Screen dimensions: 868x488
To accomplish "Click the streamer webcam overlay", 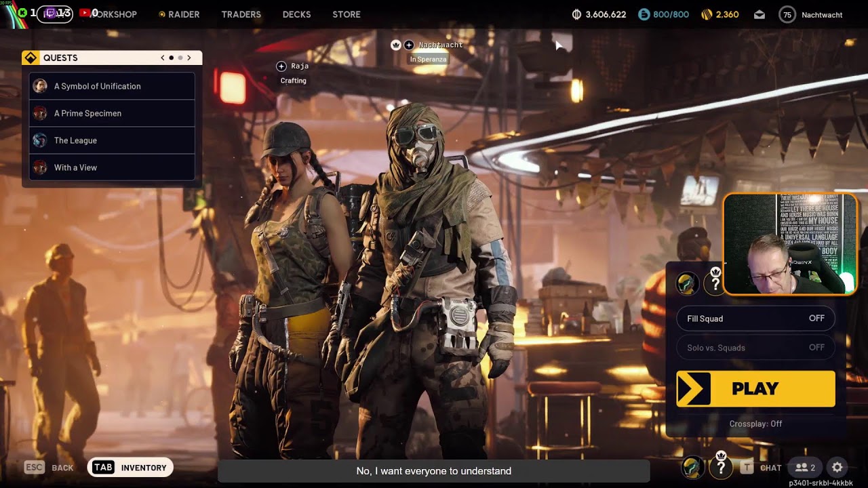I will pos(790,244).
